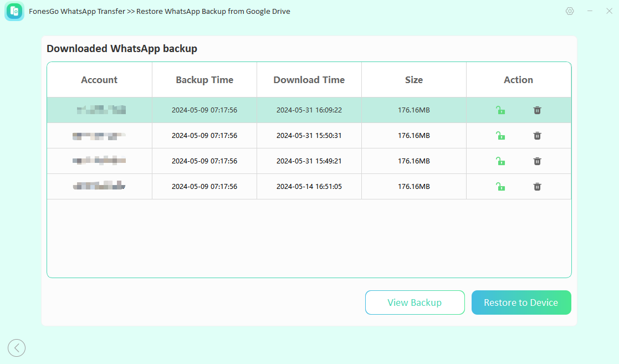619x364 pixels.
Task: Click the FonesGo app logo
Action: click(x=14, y=11)
